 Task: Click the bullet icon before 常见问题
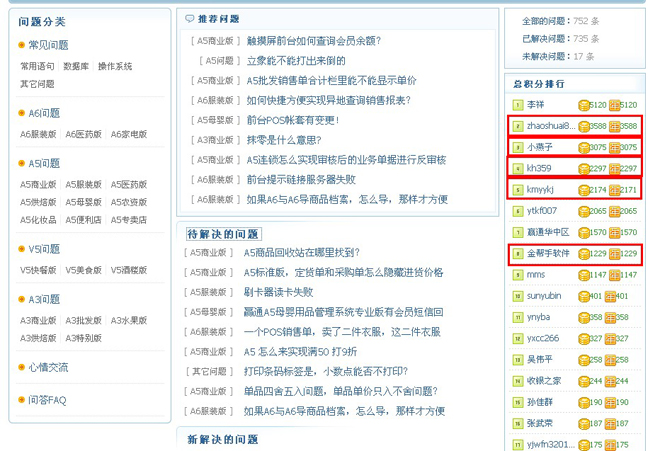[x=21, y=45]
